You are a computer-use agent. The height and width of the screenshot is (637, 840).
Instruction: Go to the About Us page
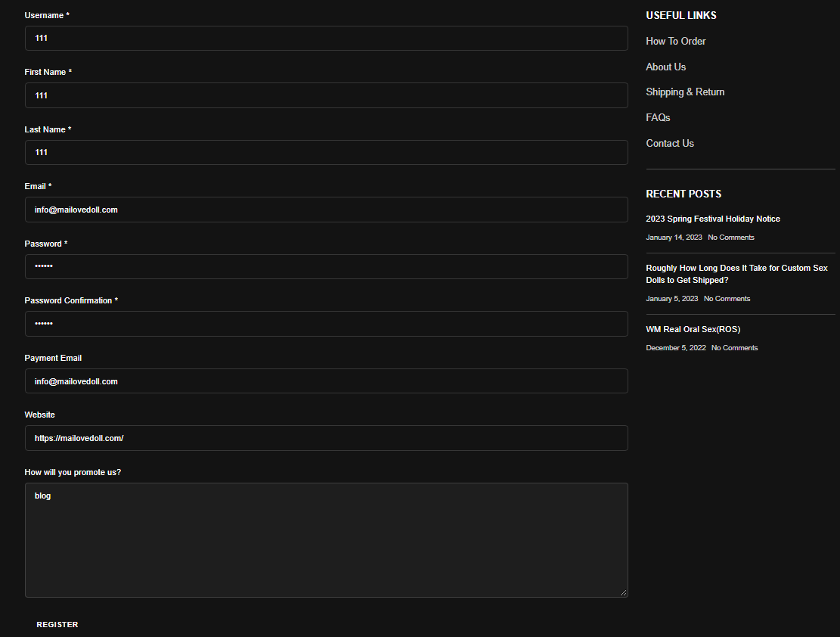point(666,67)
